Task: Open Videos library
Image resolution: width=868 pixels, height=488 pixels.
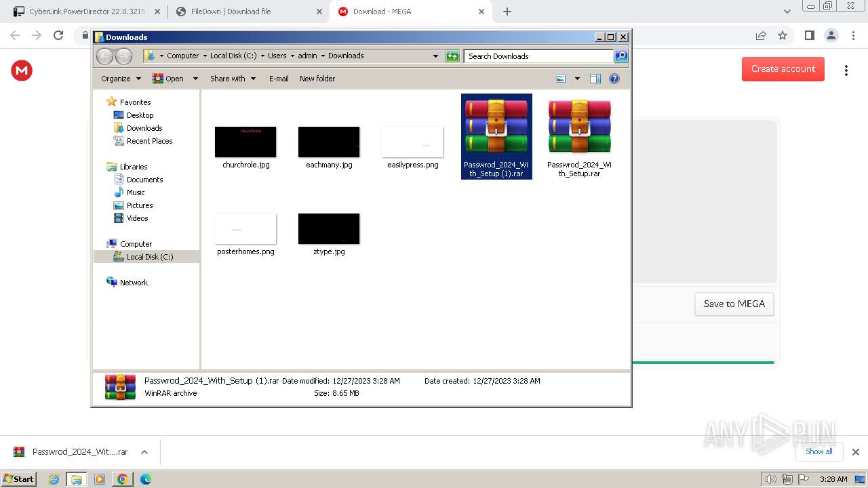Action: (137, 218)
